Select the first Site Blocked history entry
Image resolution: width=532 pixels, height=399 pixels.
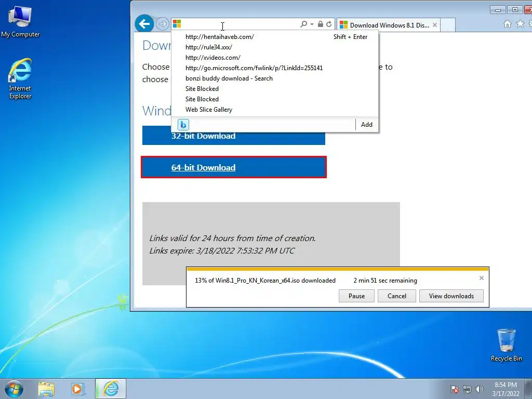point(275,88)
